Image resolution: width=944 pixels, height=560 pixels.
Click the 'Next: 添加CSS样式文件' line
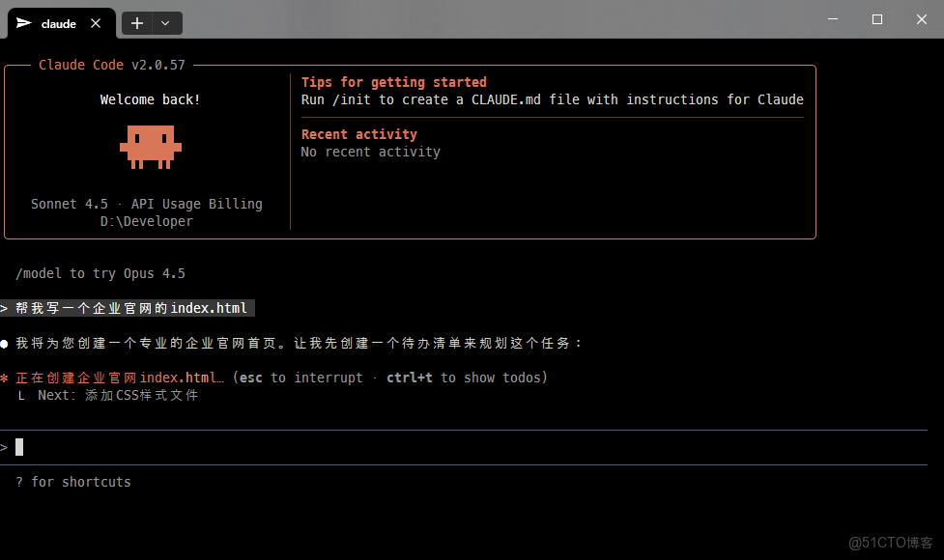(x=118, y=395)
